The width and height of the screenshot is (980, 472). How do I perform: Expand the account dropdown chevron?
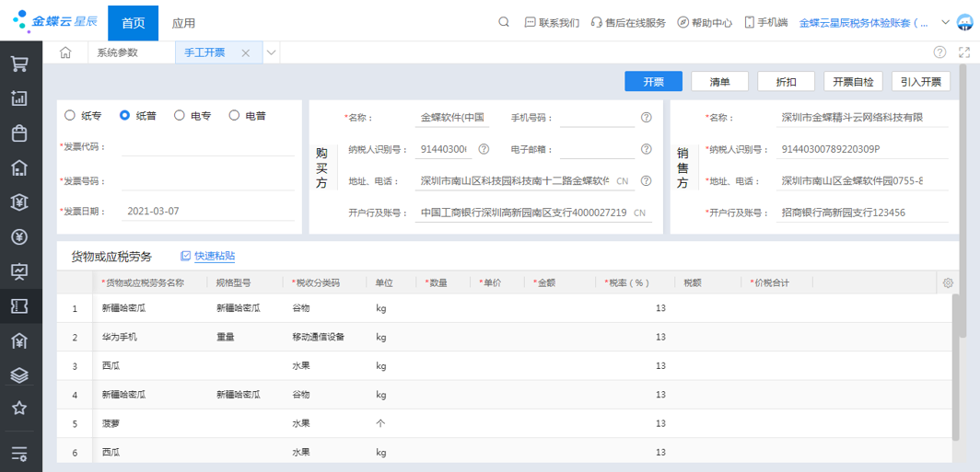point(946,22)
